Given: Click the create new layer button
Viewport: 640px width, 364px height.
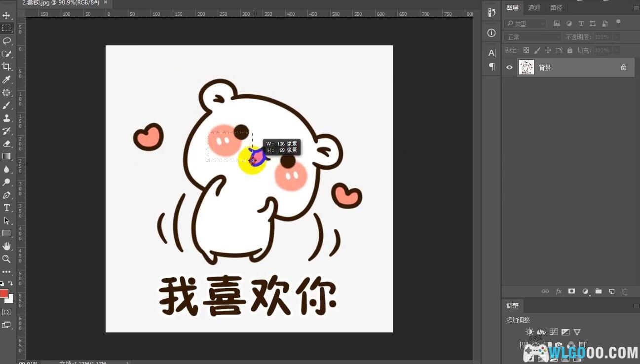Looking at the screenshot, I should [x=611, y=291].
